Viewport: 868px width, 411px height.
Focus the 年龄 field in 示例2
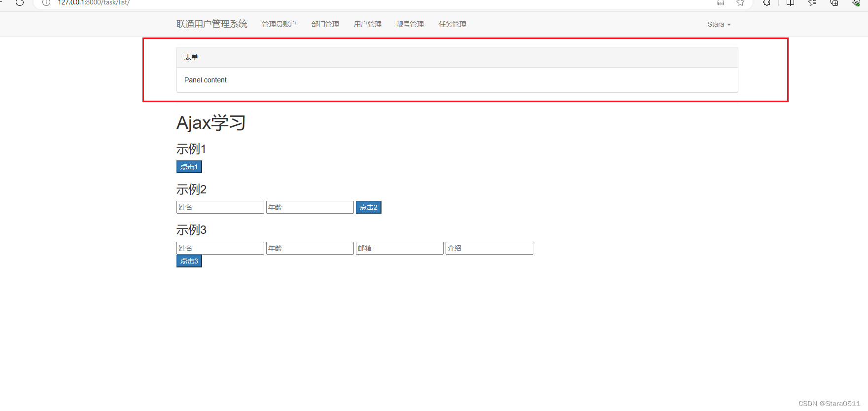click(x=310, y=207)
